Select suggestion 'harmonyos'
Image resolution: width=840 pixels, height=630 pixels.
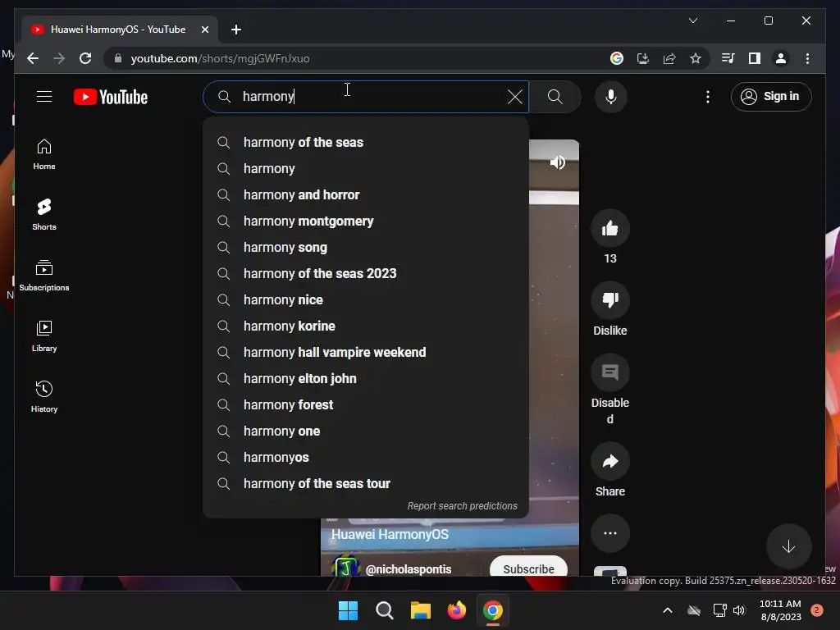(366, 457)
